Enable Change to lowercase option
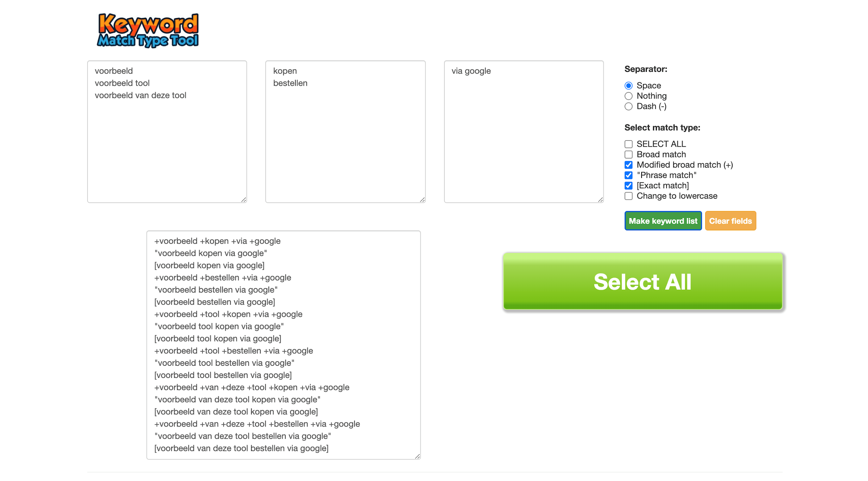868x481 pixels. coord(628,196)
